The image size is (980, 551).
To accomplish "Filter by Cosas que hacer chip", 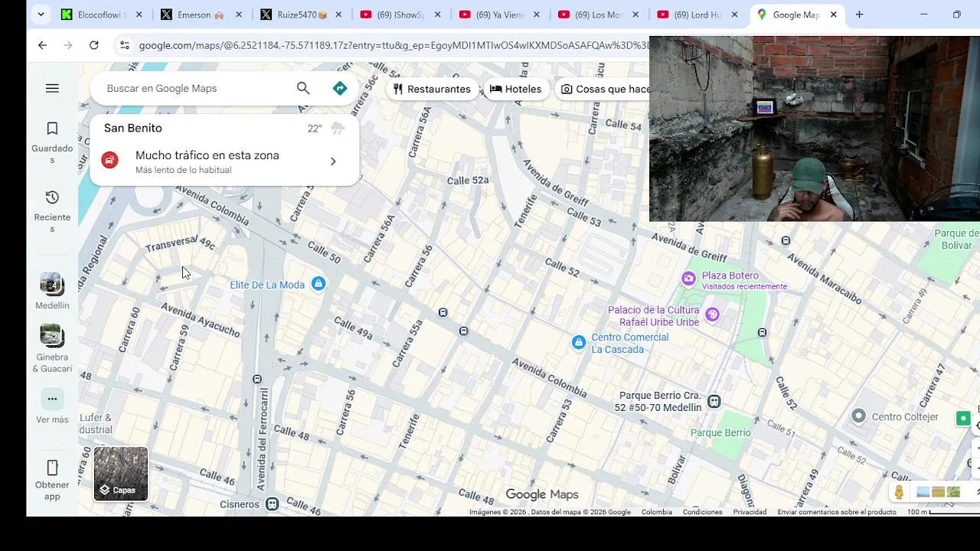I will [x=603, y=89].
